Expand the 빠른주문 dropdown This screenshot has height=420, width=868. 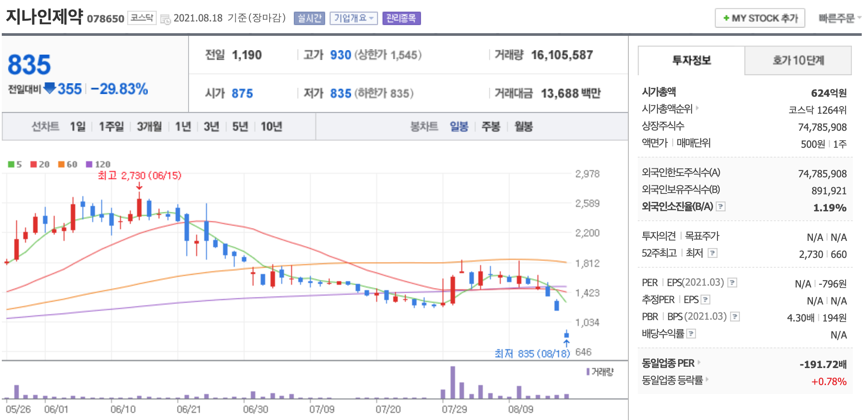point(840,18)
